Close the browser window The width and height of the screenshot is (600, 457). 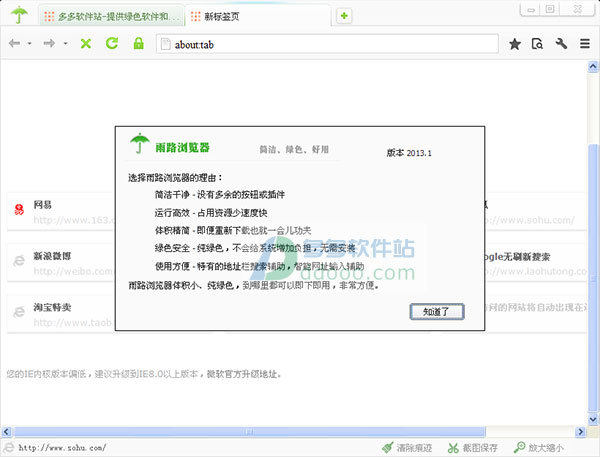coord(577,9)
